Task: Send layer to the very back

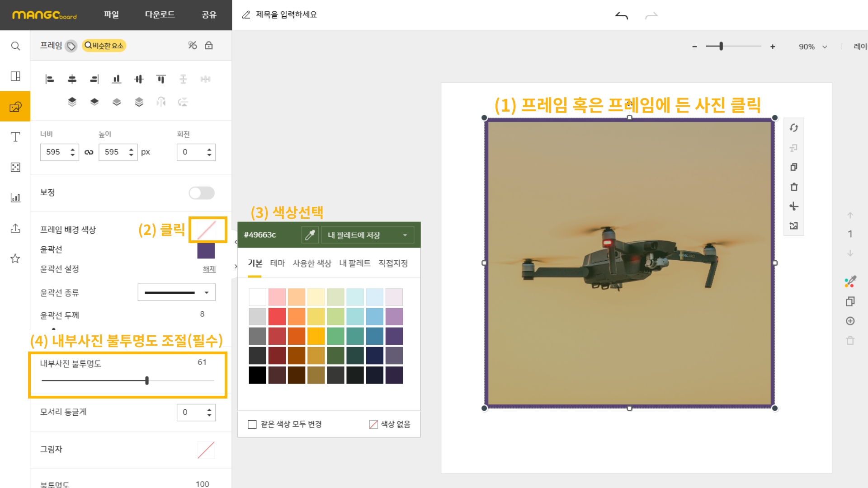Action: point(139,102)
